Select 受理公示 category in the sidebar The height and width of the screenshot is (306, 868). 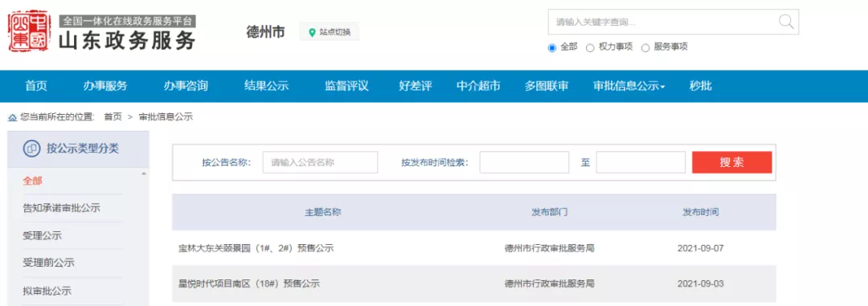42,236
